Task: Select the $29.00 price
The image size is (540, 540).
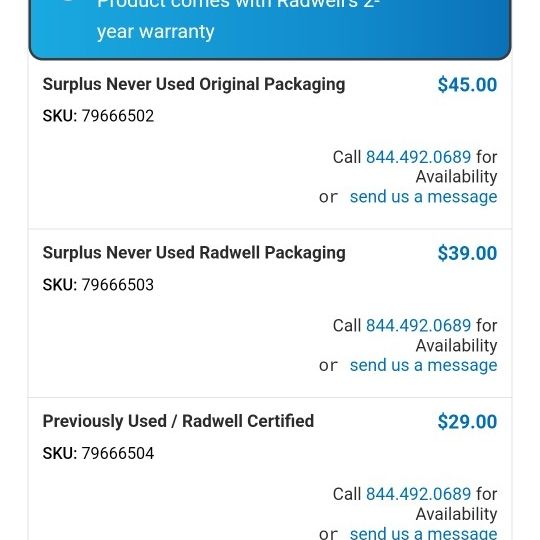Action: tap(467, 422)
